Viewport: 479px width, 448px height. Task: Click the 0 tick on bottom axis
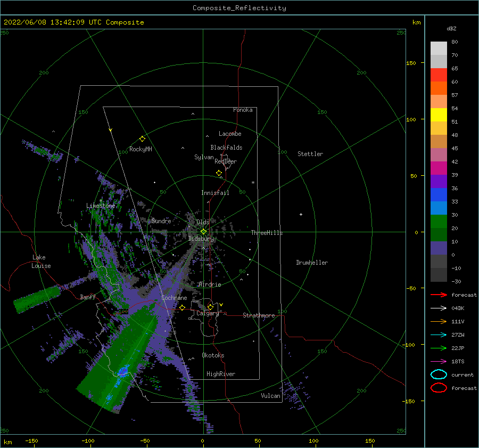202,441
